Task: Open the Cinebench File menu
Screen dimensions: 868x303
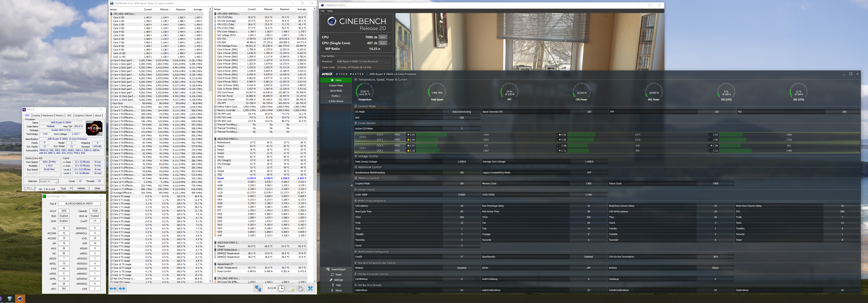Action: (323, 11)
